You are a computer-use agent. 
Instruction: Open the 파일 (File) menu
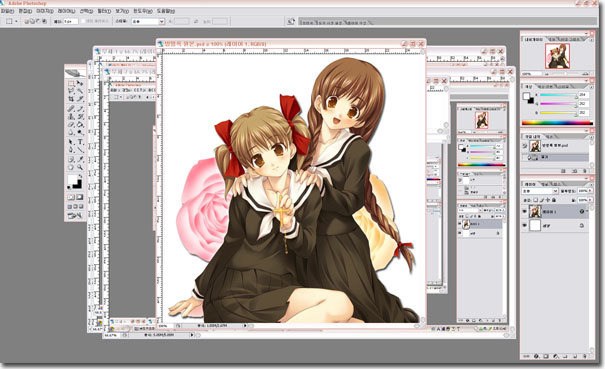7,11
